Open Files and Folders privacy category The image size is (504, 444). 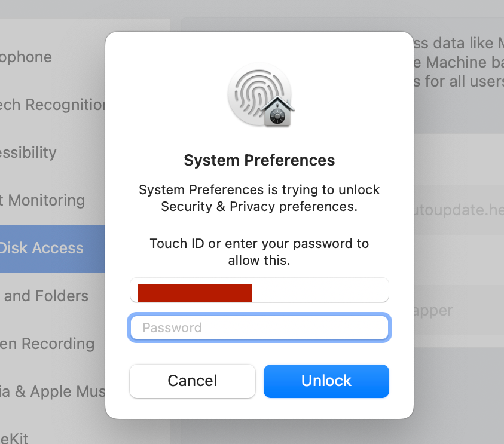[45, 296]
